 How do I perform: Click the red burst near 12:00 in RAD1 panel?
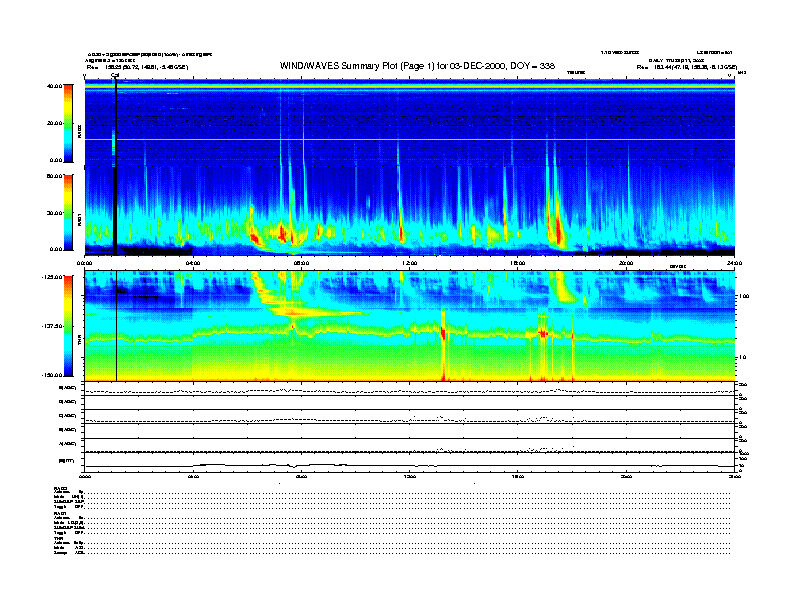[402, 233]
